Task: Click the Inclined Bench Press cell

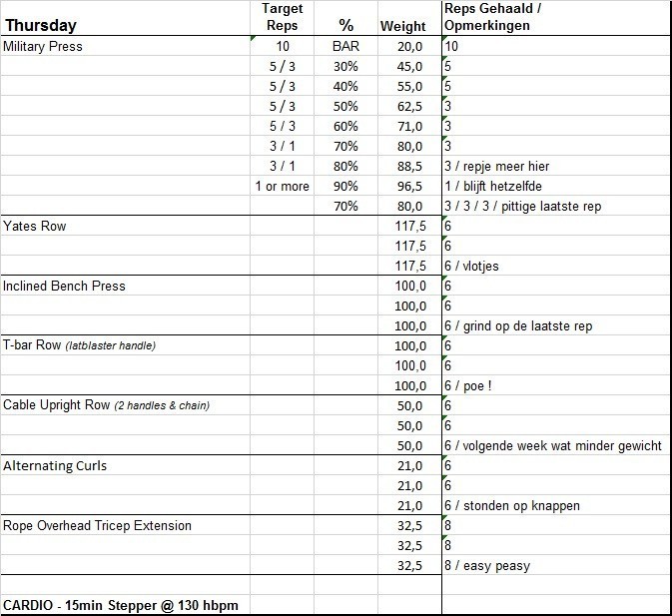Action: [x=65, y=287]
